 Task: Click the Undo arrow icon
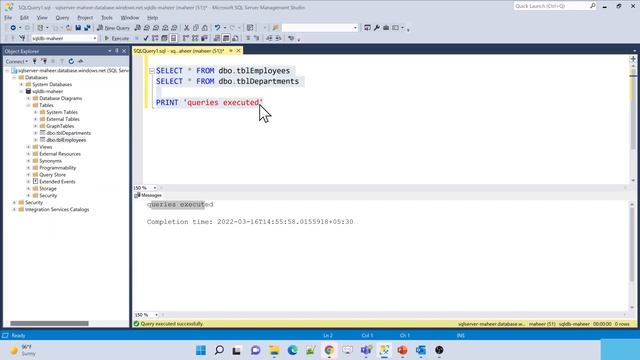(x=218, y=28)
